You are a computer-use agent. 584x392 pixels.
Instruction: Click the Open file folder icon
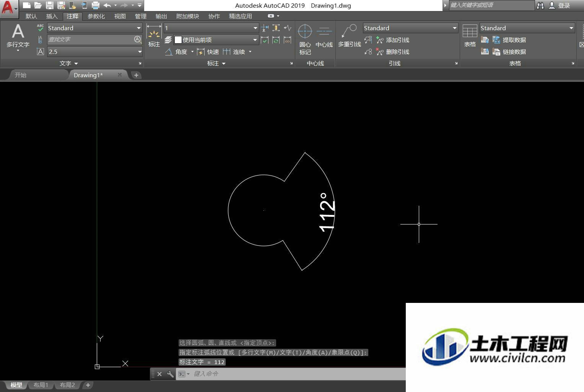click(38, 5)
